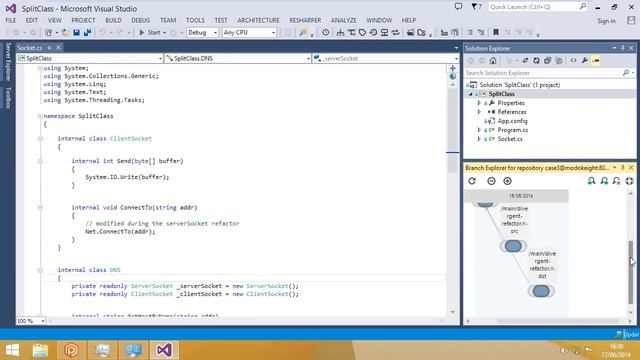Image resolution: width=640 pixels, height=360 pixels.
Task: Collapse all in Solution Explorer toolbar
Action: click(x=547, y=61)
